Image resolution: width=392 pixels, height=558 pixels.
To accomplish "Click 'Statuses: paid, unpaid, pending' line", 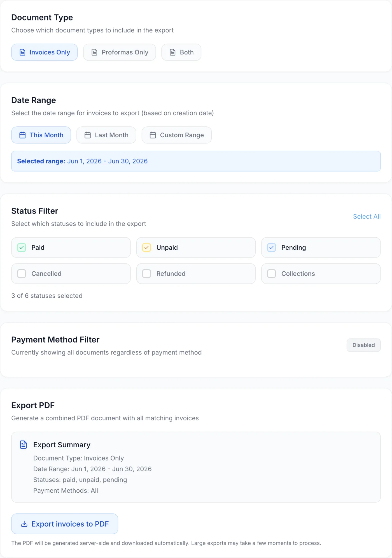I will pos(80,480).
